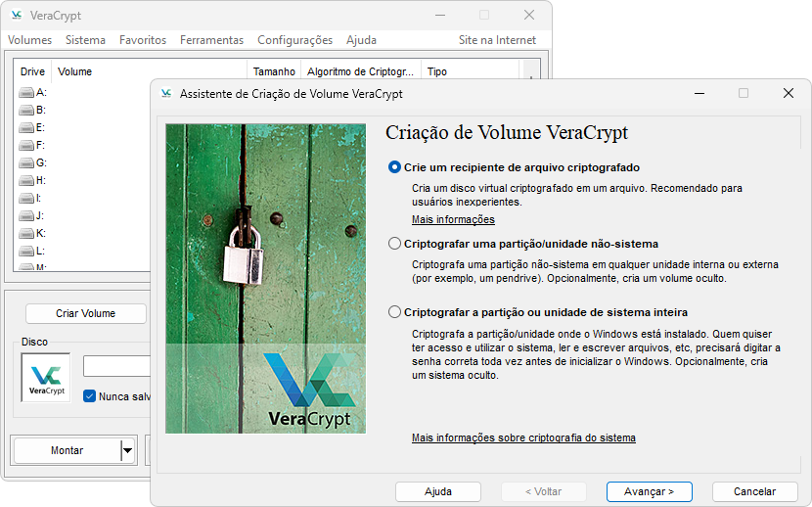Viewport: 812px width, 507px height.
Task: Open the Sistema menu
Action: click(85, 40)
